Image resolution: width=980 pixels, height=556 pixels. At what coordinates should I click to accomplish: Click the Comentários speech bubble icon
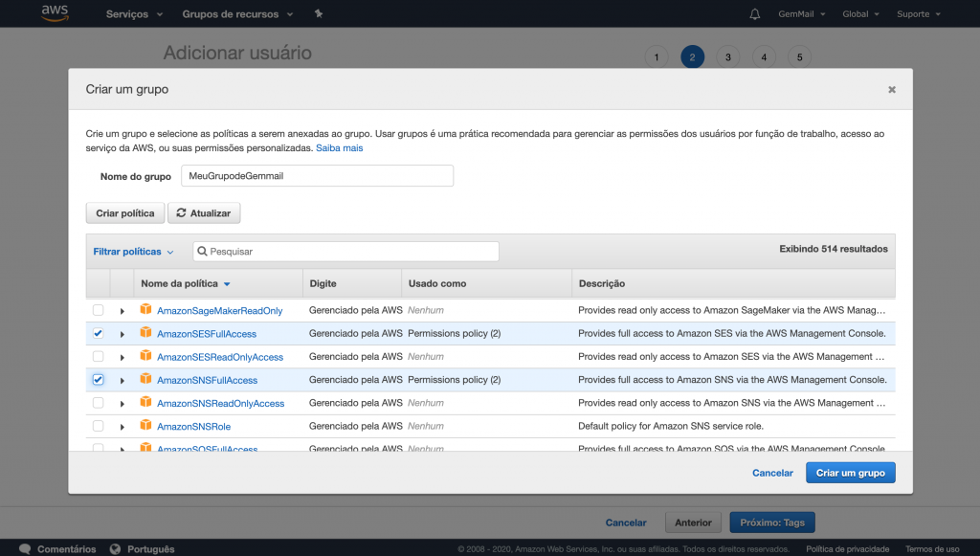(25, 548)
